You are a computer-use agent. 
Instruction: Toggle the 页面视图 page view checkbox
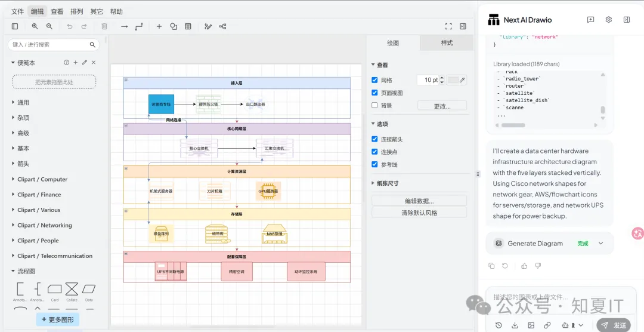(x=374, y=93)
